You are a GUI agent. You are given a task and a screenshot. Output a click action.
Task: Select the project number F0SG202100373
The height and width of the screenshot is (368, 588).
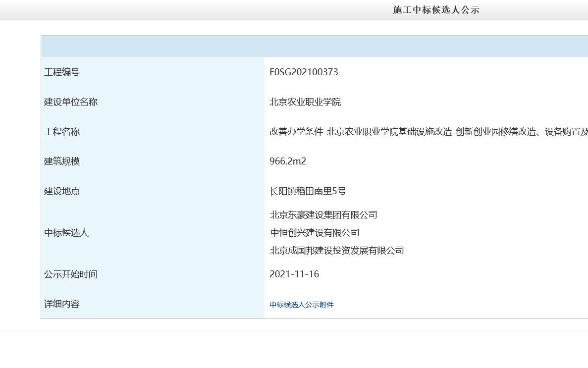pyautogui.click(x=304, y=72)
